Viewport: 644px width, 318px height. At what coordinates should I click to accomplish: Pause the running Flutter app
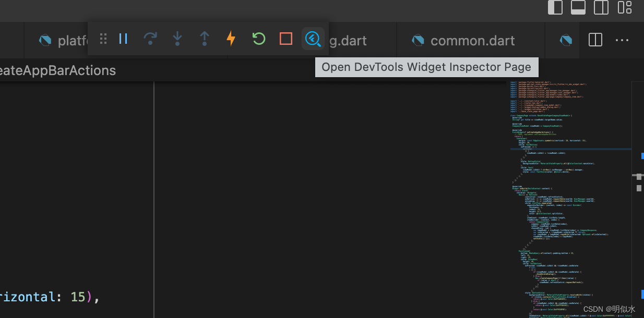tap(123, 38)
